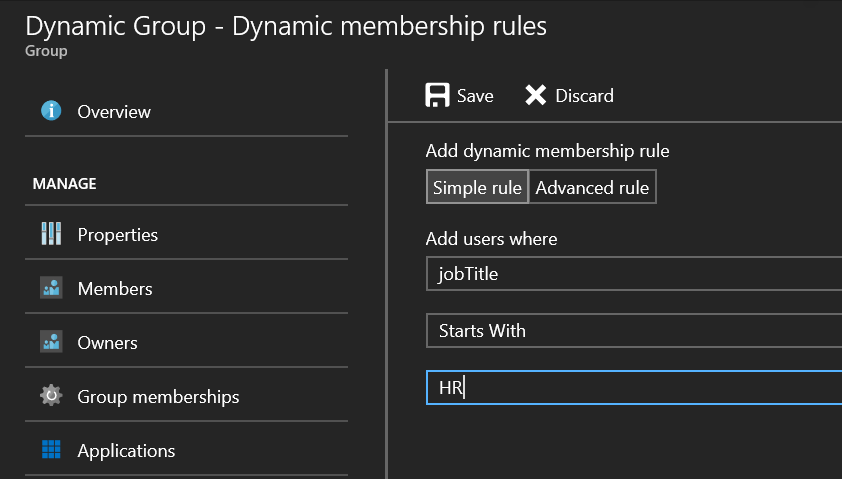This screenshot has width=842, height=479.
Task: Focus the HR value text field
Action: click(634, 387)
